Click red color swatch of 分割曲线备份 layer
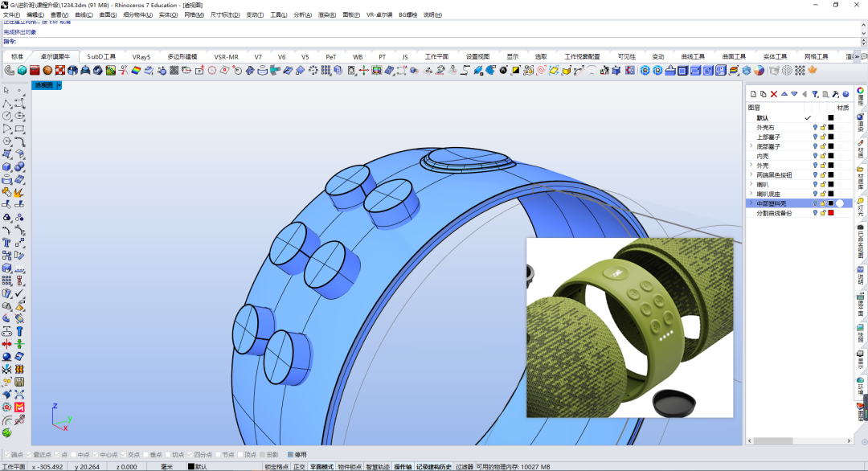Image resolution: width=868 pixels, height=471 pixels. pyautogui.click(x=831, y=213)
